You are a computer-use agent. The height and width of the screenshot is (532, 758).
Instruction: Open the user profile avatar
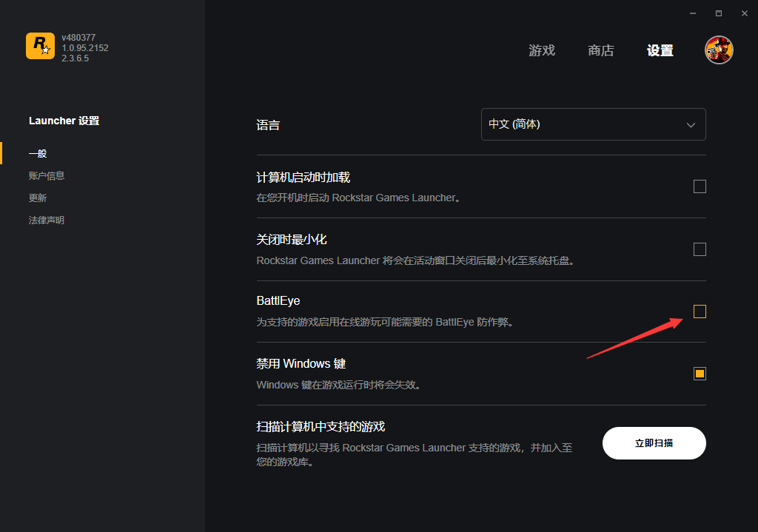pyautogui.click(x=719, y=50)
